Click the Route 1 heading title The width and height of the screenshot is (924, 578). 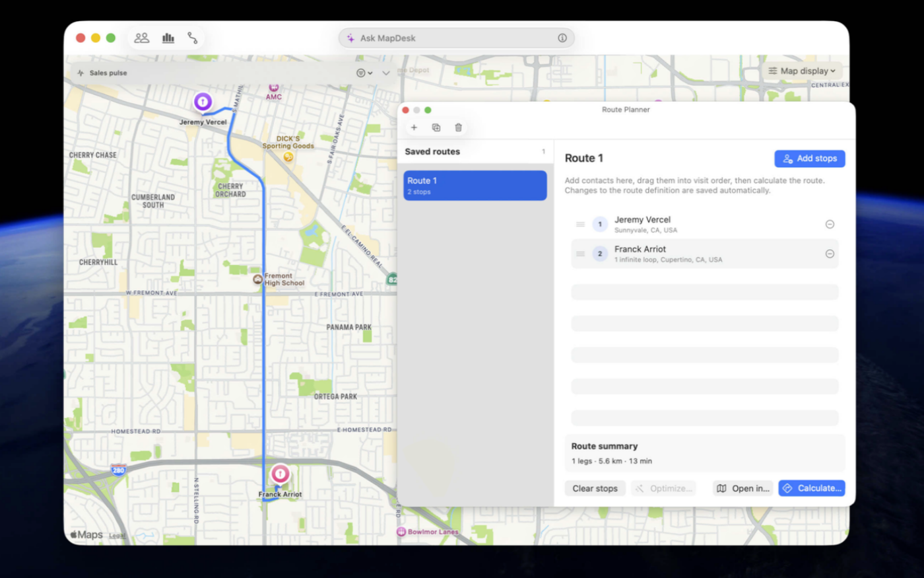click(x=584, y=158)
